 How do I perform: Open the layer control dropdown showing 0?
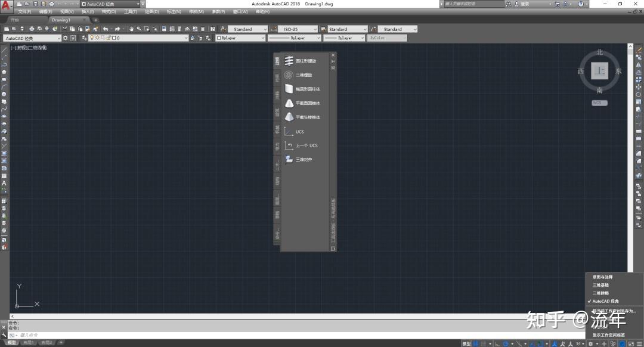(138, 38)
